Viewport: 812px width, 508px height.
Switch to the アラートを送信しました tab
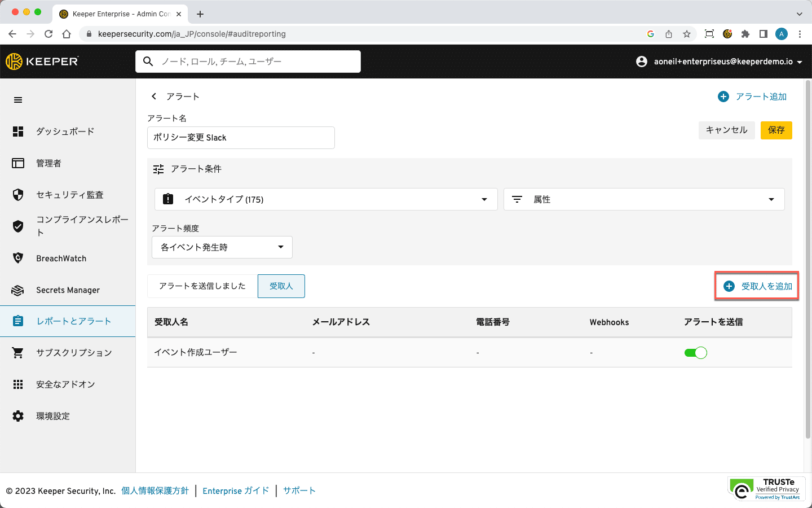(x=202, y=286)
